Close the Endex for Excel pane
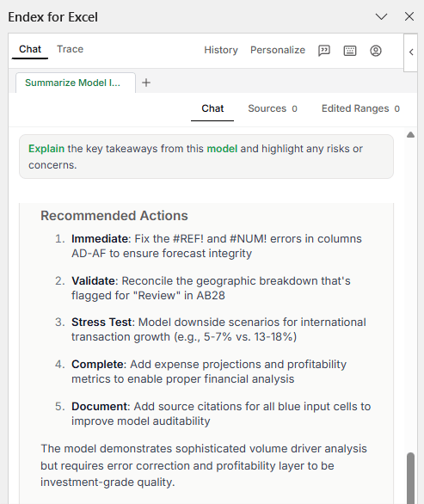The width and height of the screenshot is (424, 504). coord(409,16)
